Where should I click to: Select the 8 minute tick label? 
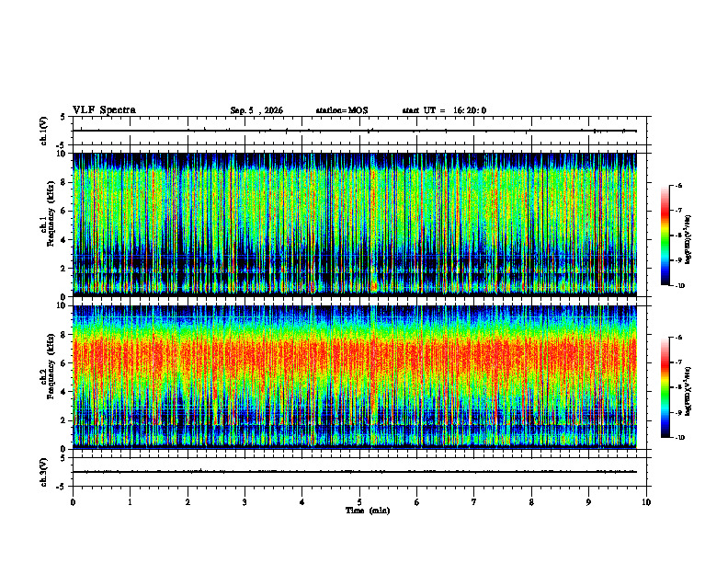531,502
